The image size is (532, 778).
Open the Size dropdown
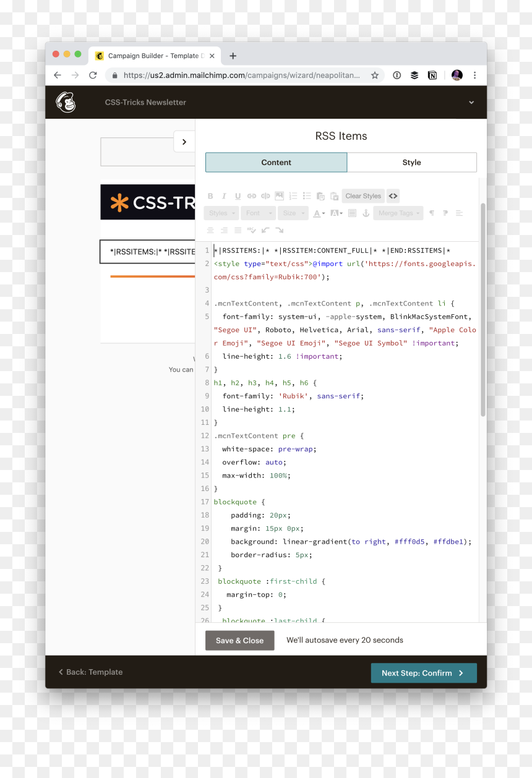(x=293, y=213)
